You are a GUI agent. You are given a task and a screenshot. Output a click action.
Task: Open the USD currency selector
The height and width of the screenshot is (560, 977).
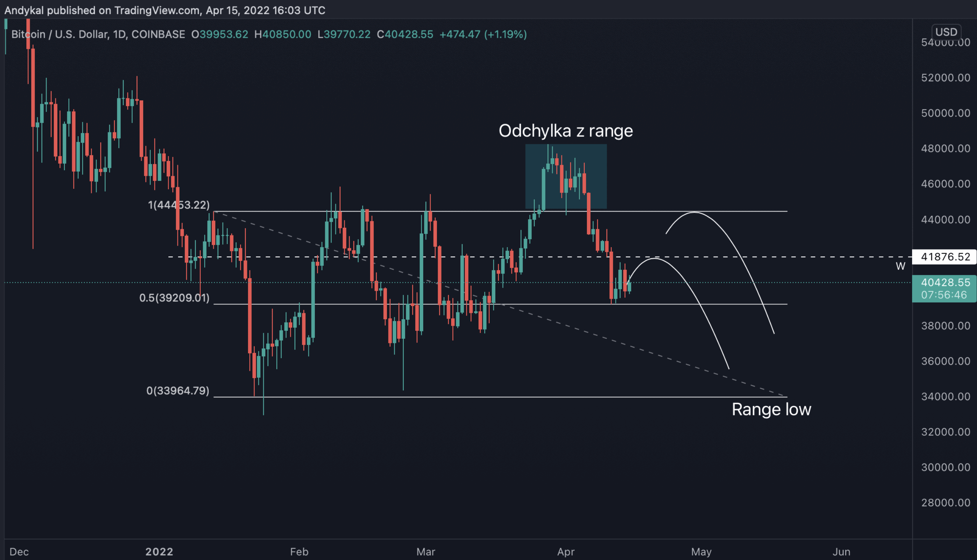point(946,32)
